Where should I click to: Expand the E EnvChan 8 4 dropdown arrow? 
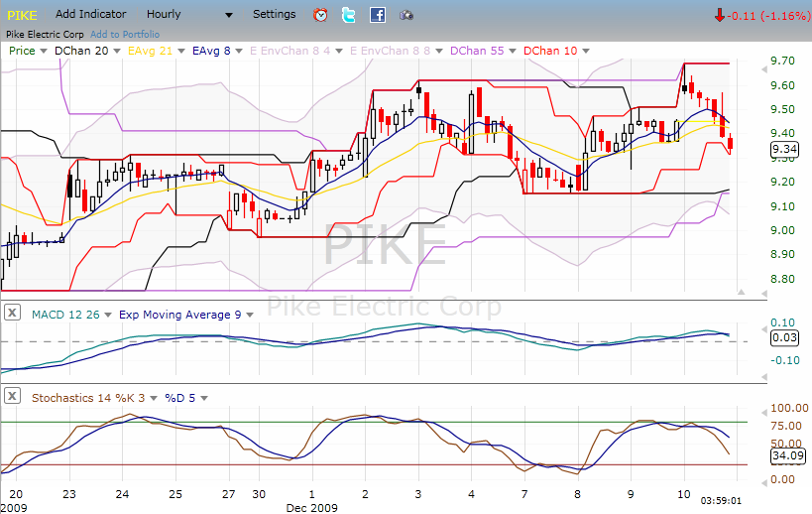pyautogui.click(x=339, y=51)
